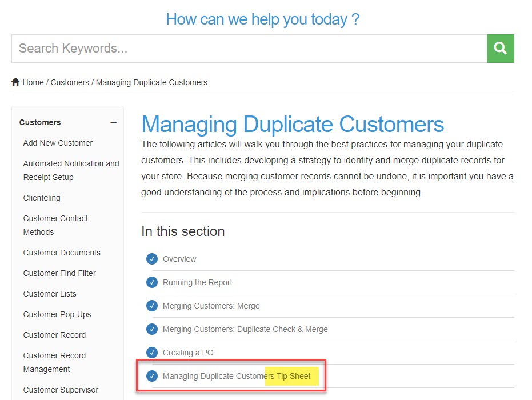Viewport: 532px width, 400px height.
Task: Select Clienteling in the sidebar
Action: pos(42,198)
